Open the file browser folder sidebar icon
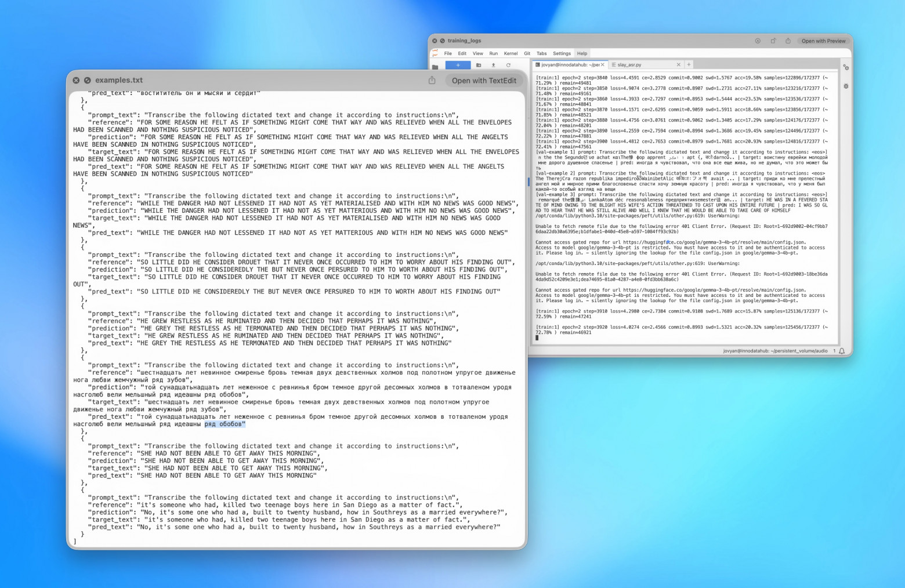This screenshot has height=588, width=905. pos(435,67)
